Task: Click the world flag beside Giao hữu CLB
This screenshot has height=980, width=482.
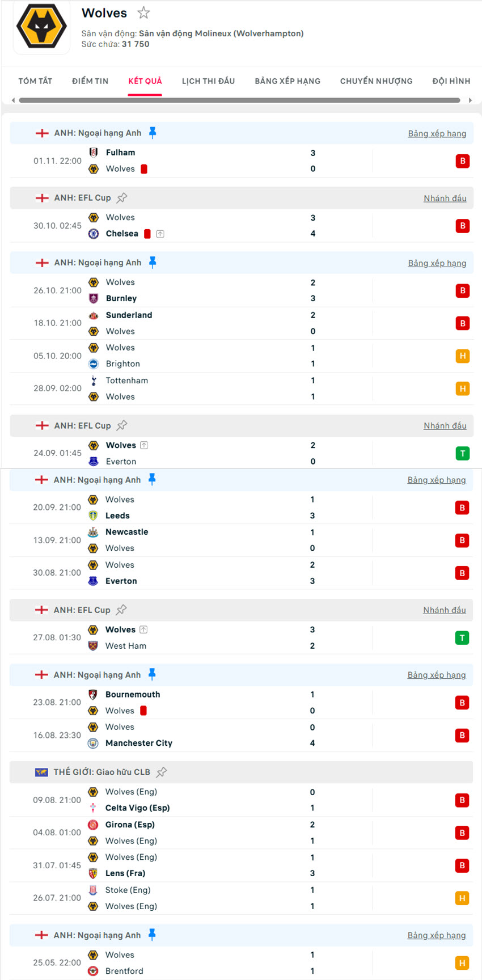Action: tap(41, 772)
